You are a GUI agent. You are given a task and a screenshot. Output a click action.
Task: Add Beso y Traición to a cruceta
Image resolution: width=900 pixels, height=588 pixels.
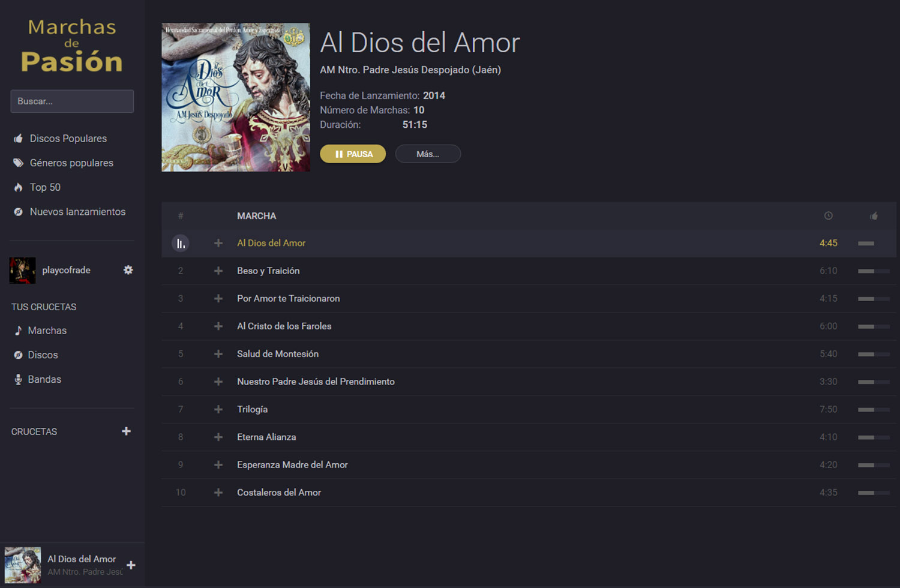click(x=218, y=271)
